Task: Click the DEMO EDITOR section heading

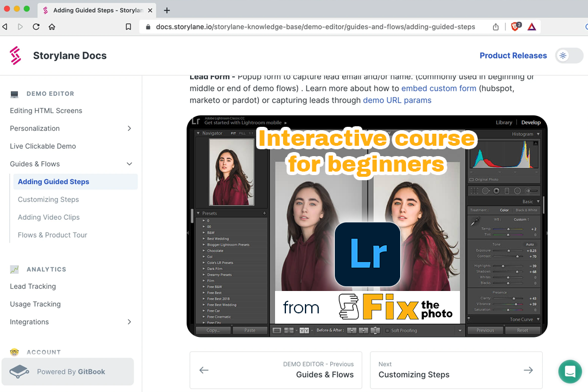Action: [51, 94]
